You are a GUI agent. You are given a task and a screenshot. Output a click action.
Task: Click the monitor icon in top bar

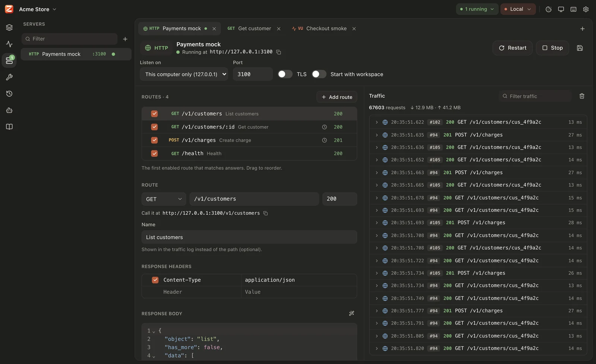click(561, 9)
